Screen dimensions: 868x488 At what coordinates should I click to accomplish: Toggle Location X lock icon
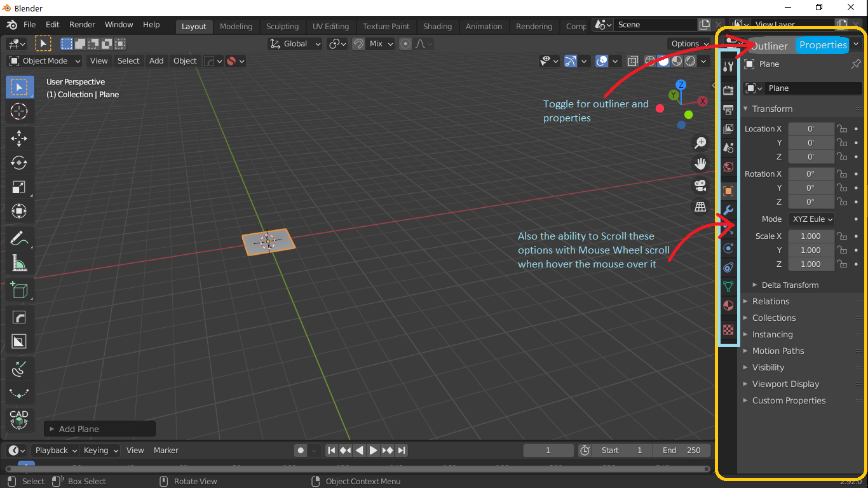(842, 128)
